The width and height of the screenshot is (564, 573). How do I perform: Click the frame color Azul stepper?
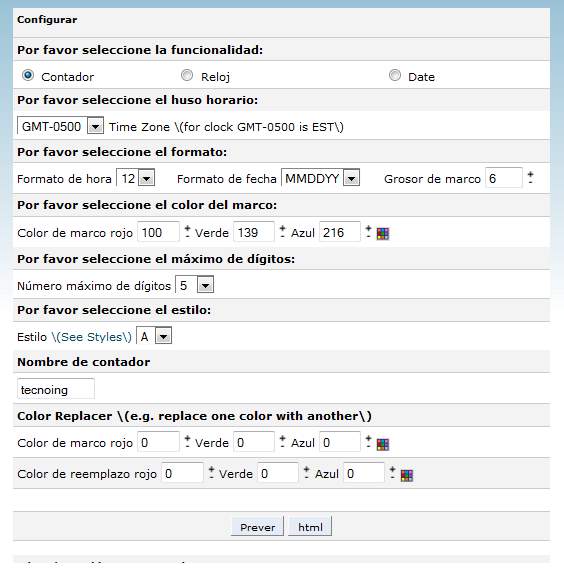368,232
